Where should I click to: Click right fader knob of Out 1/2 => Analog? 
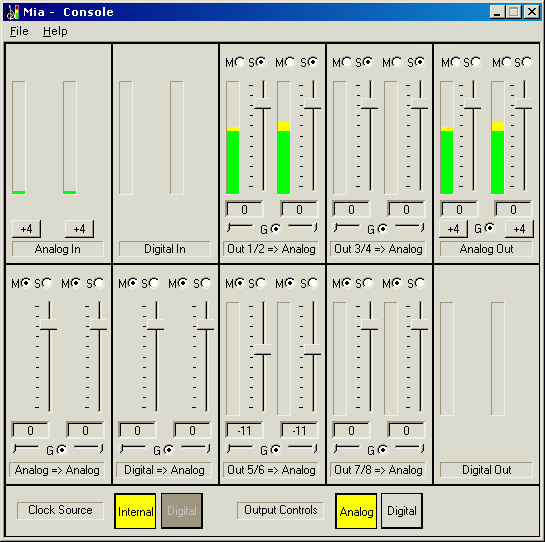click(x=313, y=104)
